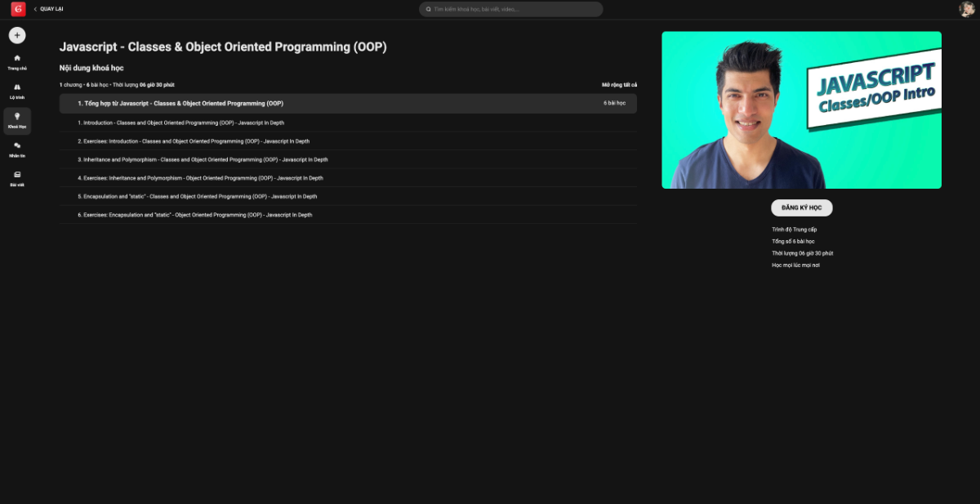
Task: Open Nhắn tin messages in sidebar
Action: tap(17, 149)
